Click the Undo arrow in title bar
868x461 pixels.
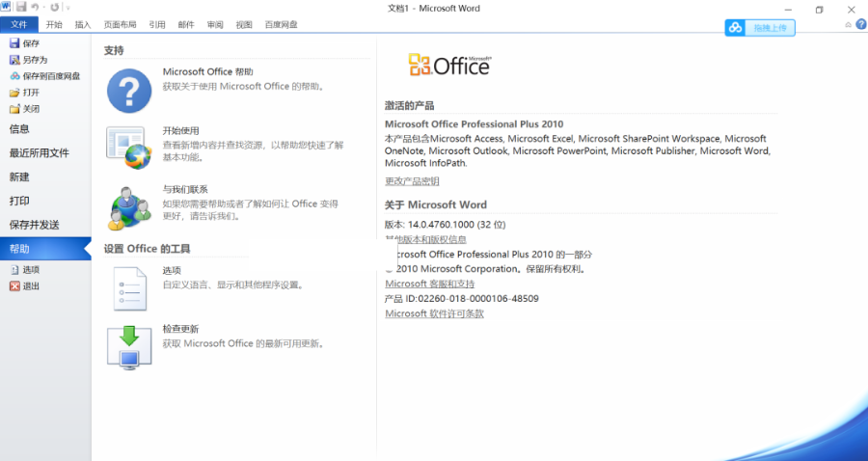click(35, 7)
